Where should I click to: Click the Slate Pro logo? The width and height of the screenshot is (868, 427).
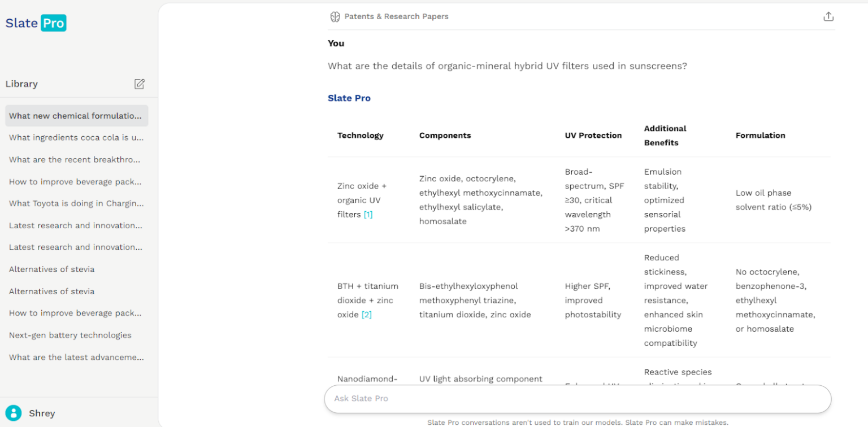pos(36,23)
